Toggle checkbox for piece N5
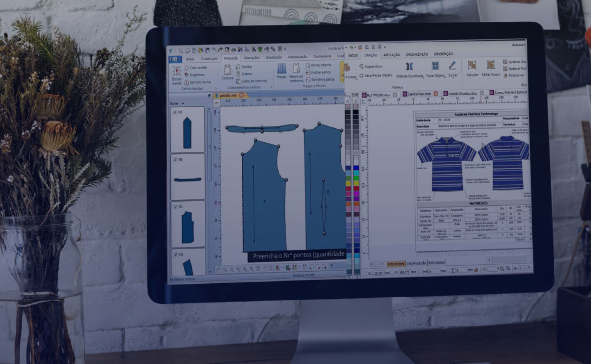Screen dimensions: 591x364 click(175, 254)
